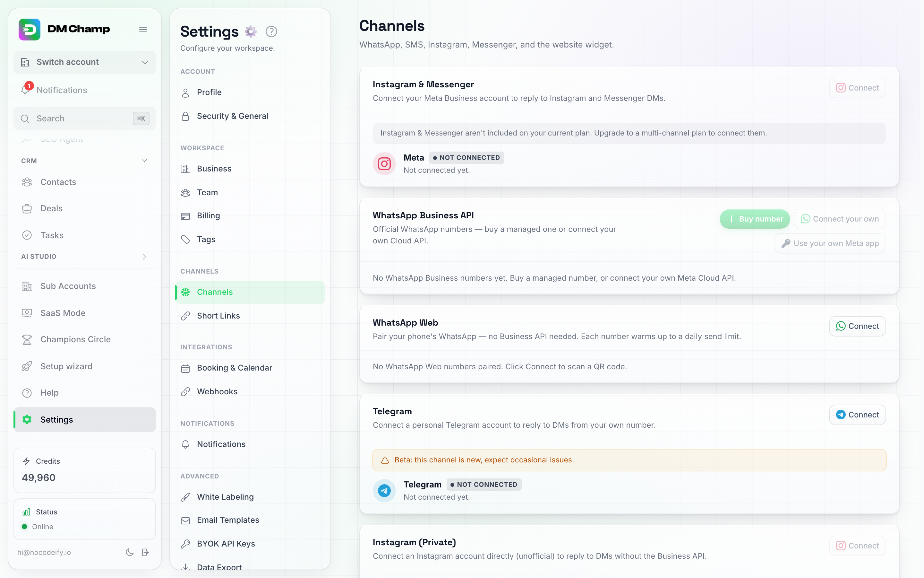
Task: Go to Team settings
Action: (x=250, y=192)
